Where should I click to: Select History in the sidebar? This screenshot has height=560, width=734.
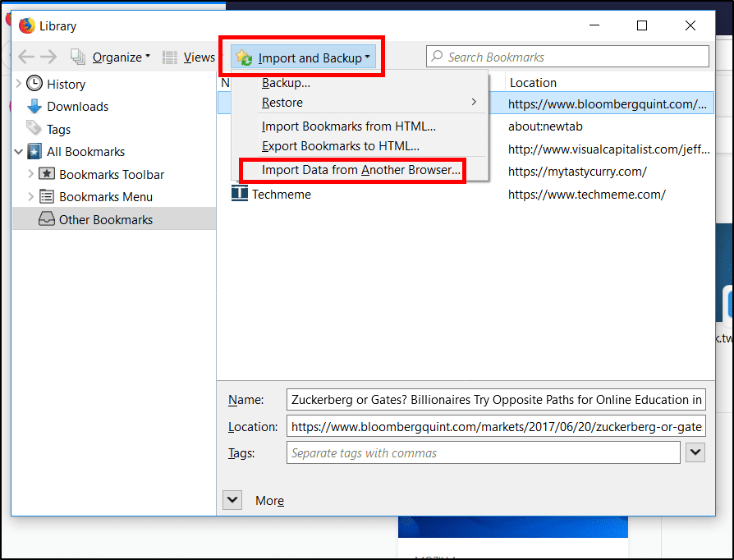[x=66, y=85]
